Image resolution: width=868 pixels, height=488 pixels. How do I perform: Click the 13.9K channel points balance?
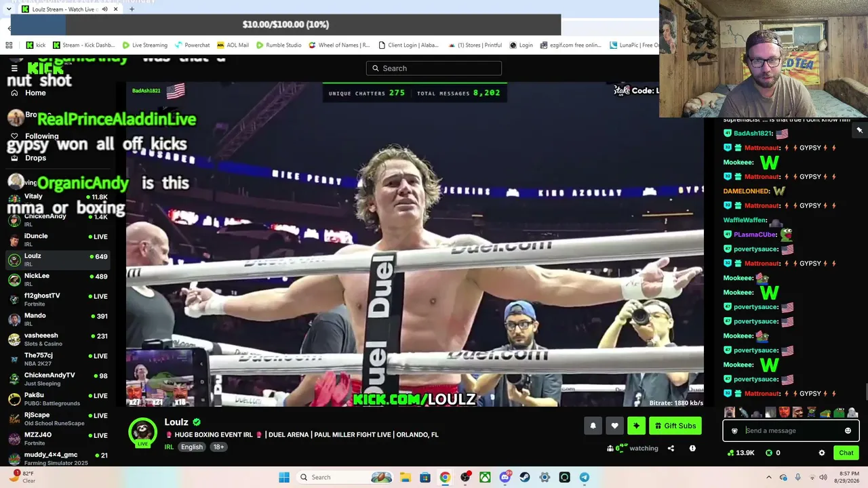pyautogui.click(x=741, y=453)
